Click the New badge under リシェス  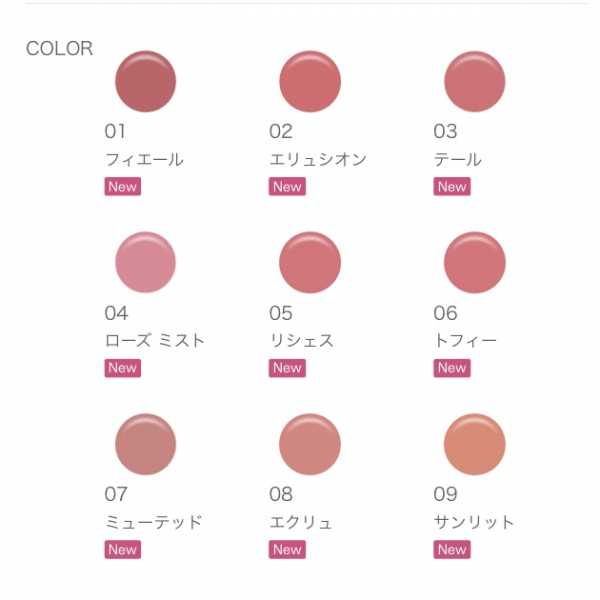(287, 368)
